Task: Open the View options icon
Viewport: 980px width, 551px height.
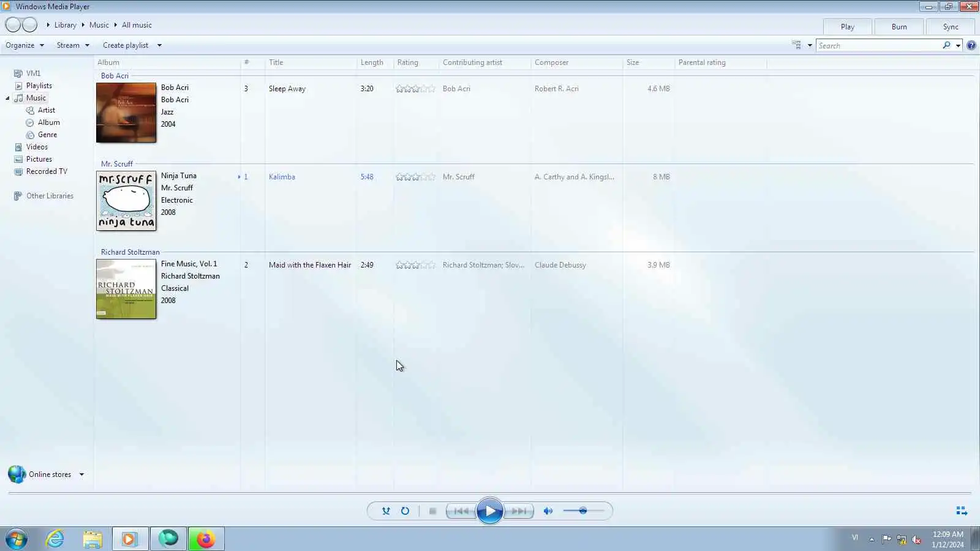Action: pos(796,45)
